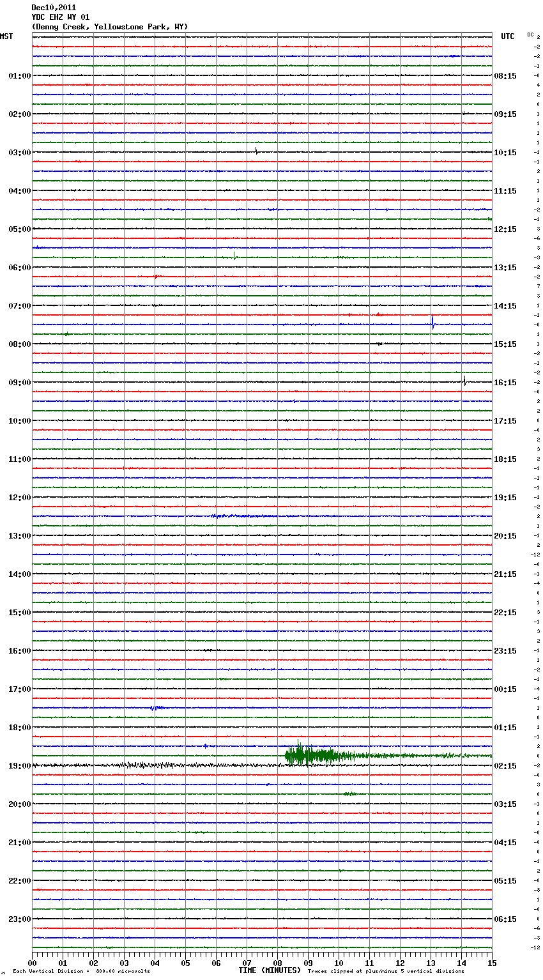This screenshot has width=543, height=980.
Task: Click the small green burst after 19:00 near minute 10
Action: click(x=349, y=794)
